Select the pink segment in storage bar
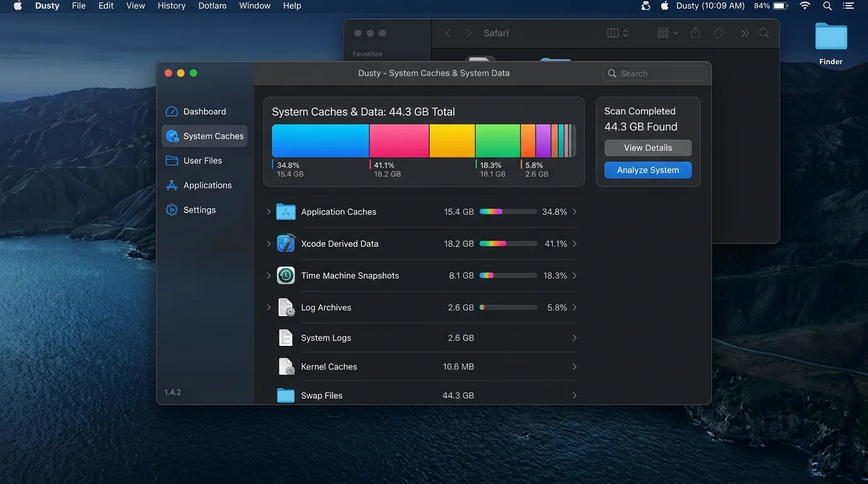868x484 pixels. pyautogui.click(x=399, y=141)
